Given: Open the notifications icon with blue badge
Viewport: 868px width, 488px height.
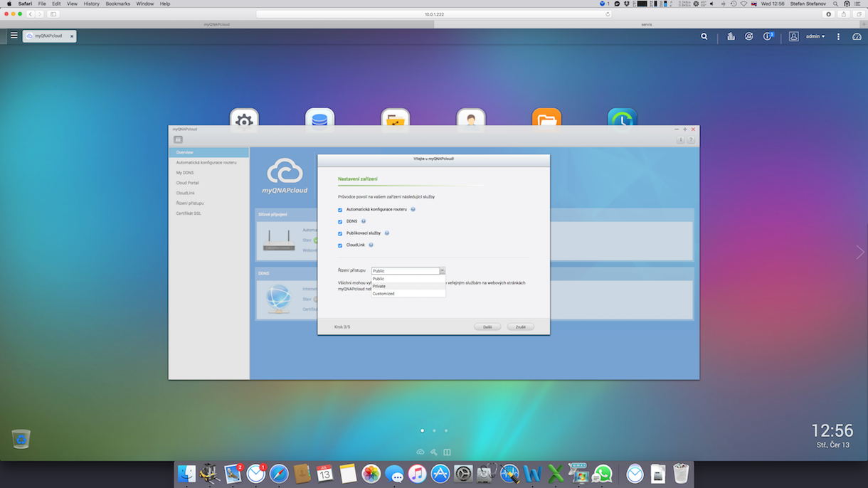Looking at the screenshot, I should click(x=768, y=36).
